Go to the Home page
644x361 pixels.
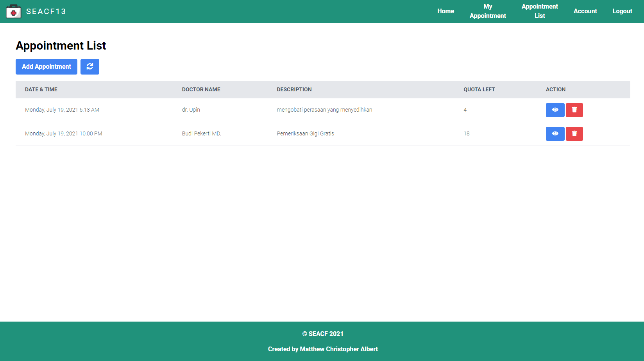coord(445,11)
